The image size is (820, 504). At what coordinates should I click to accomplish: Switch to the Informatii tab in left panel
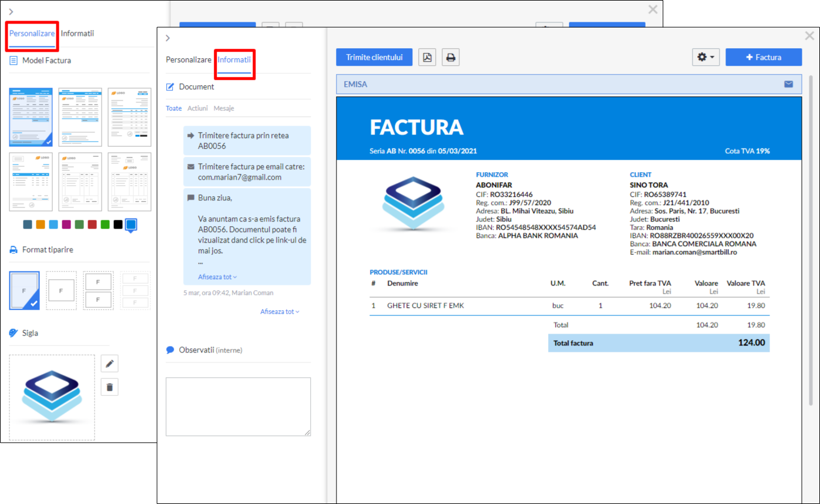(x=77, y=33)
